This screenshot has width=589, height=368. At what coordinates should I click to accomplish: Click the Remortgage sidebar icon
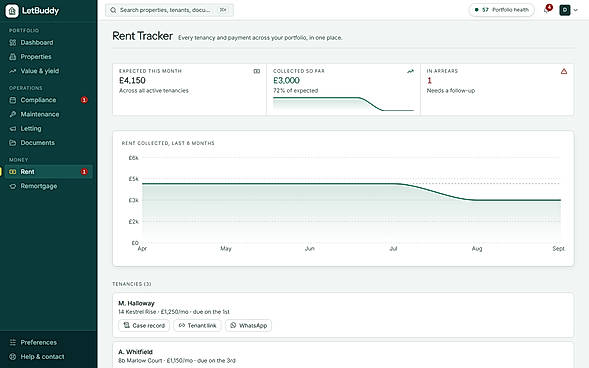pyautogui.click(x=13, y=186)
